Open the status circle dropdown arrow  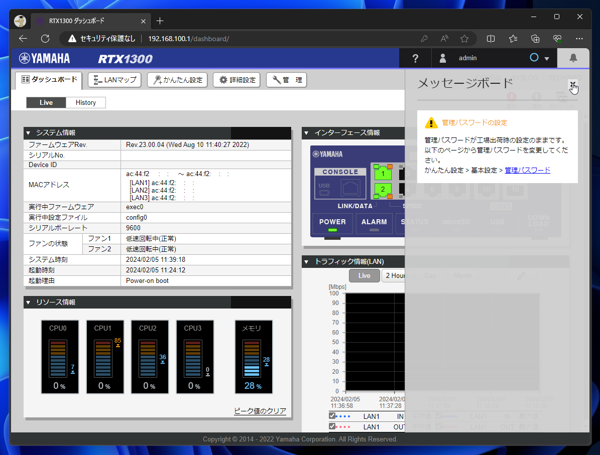[x=547, y=59]
